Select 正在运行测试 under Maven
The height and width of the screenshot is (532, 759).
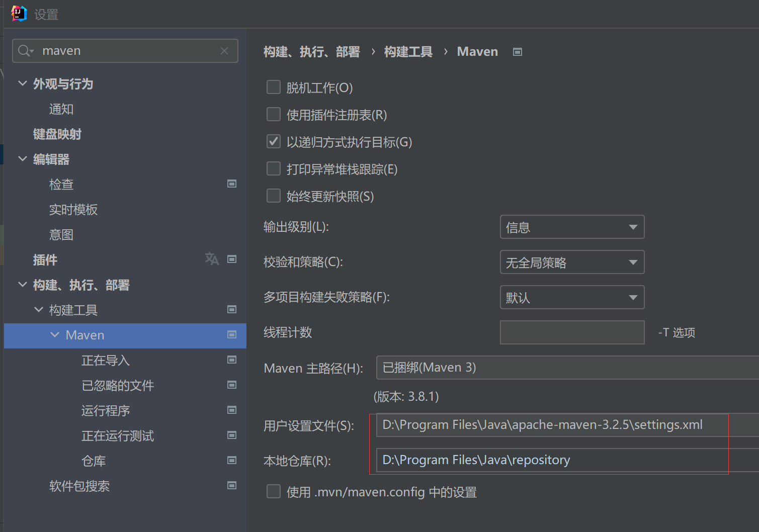(x=118, y=436)
